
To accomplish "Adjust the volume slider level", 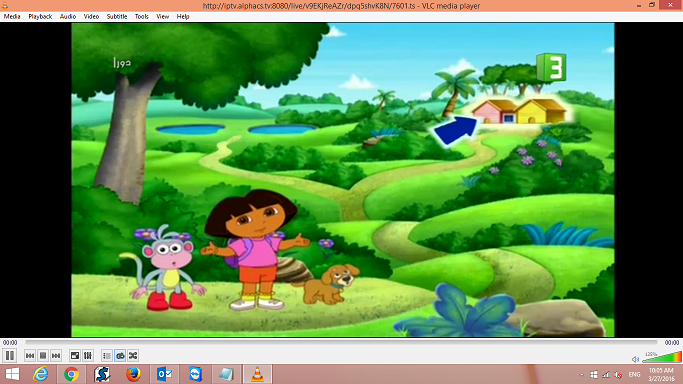I will click(x=662, y=357).
